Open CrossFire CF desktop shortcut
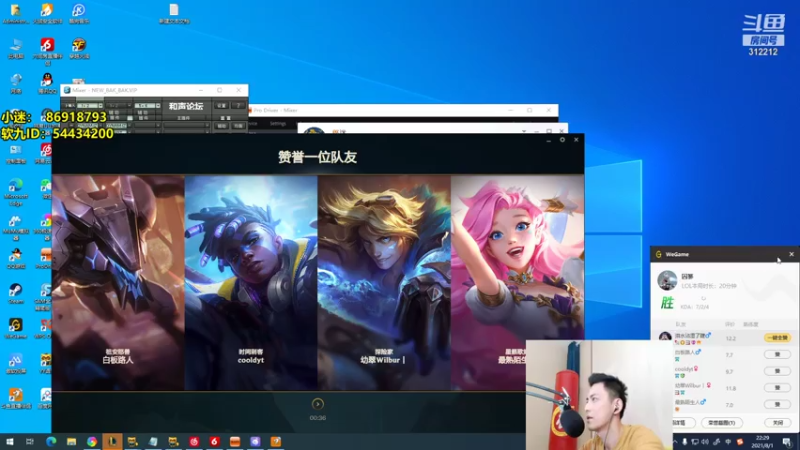 click(x=79, y=48)
